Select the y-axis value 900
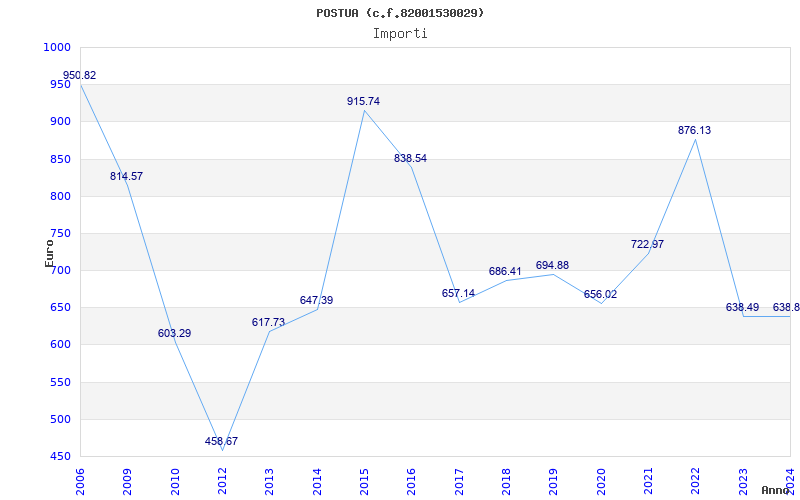Image resolution: width=800 pixels, height=500 pixels. pyautogui.click(x=60, y=122)
